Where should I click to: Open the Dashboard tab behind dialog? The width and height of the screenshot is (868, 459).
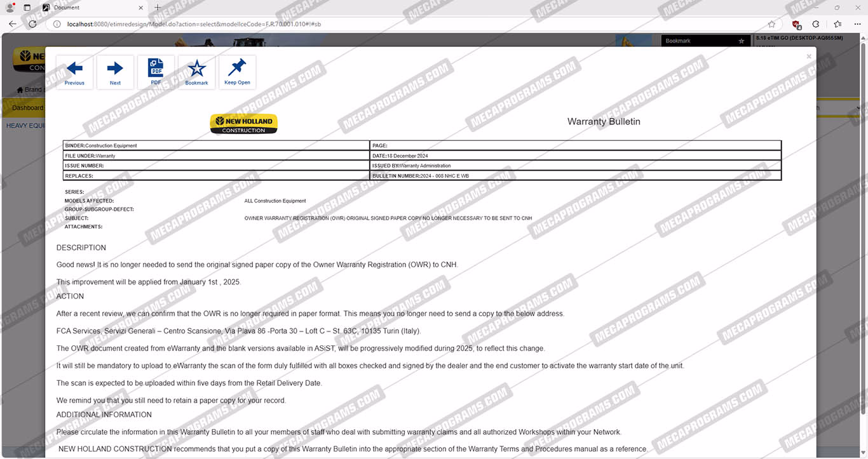click(x=27, y=108)
